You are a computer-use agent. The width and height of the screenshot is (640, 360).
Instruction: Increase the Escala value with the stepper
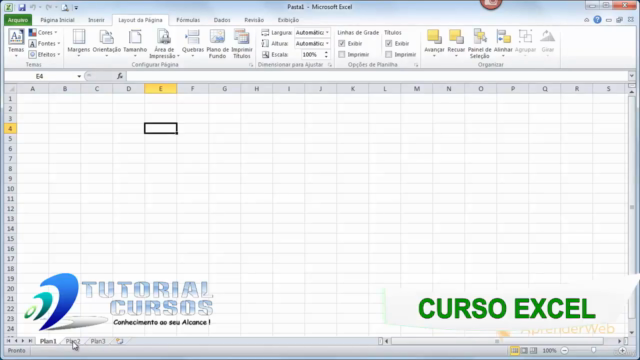326,52
